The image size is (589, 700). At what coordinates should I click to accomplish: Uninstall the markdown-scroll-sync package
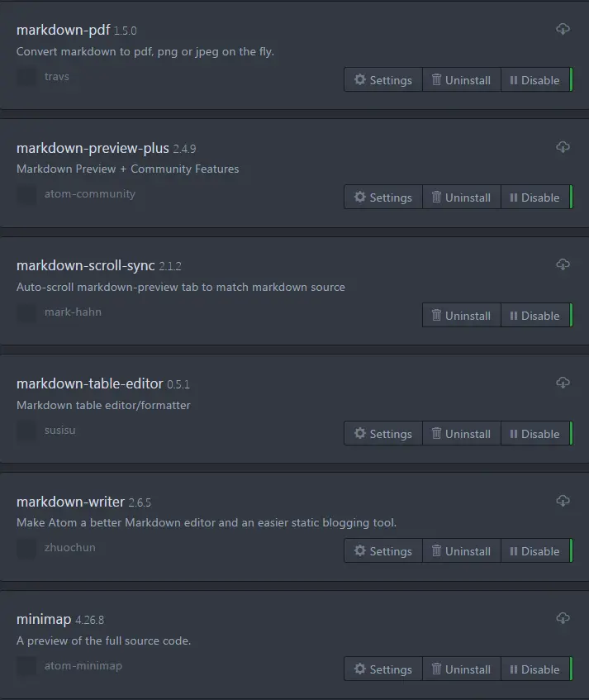462,316
